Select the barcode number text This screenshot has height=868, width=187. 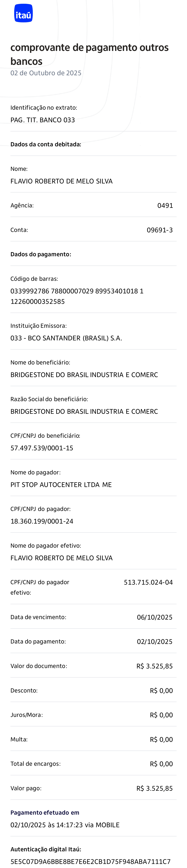click(x=77, y=296)
